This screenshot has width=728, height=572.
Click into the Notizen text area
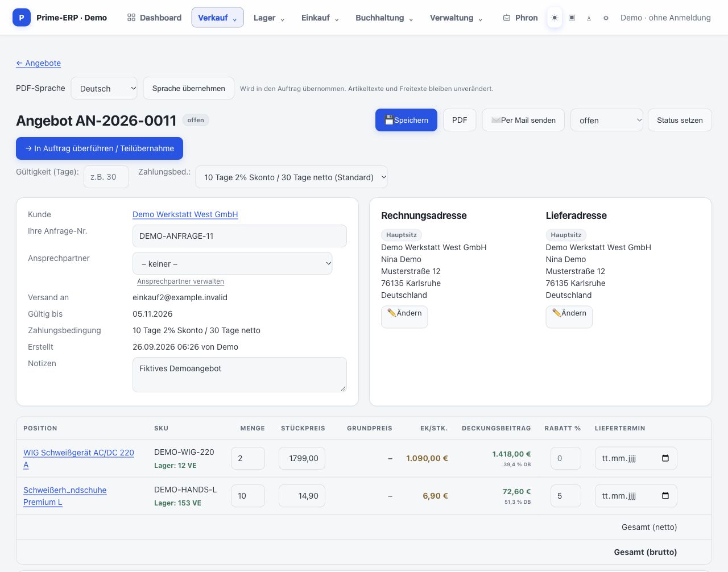(x=239, y=375)
